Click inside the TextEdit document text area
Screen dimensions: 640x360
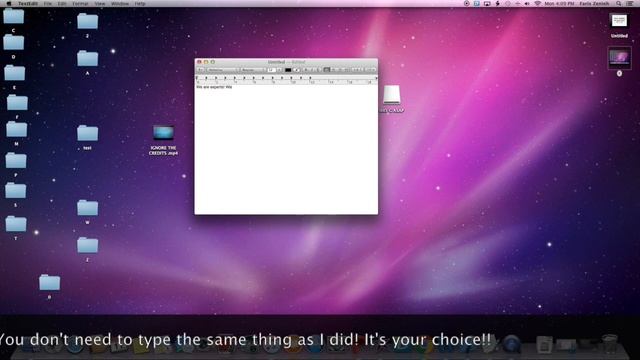pyautogui.click(x=286, y=149)
